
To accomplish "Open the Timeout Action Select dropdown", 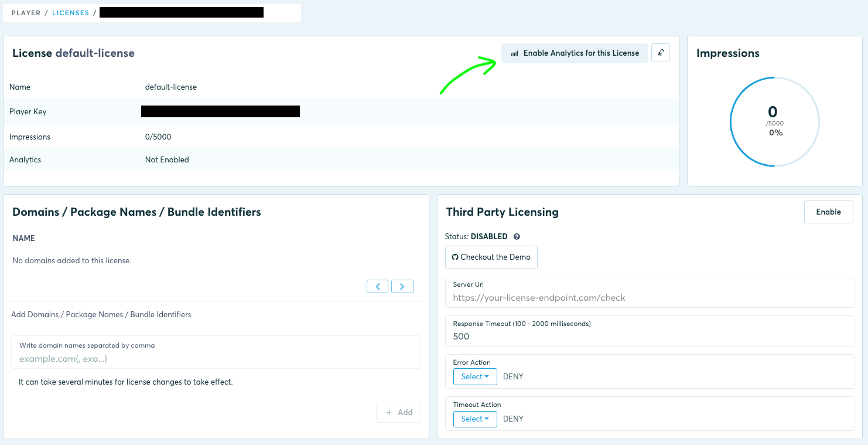I will pyautogui.click(x=475, y=419).
